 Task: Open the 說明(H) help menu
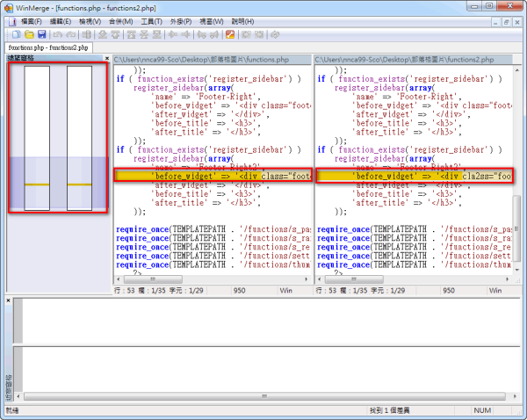click(x=243, y=21)
